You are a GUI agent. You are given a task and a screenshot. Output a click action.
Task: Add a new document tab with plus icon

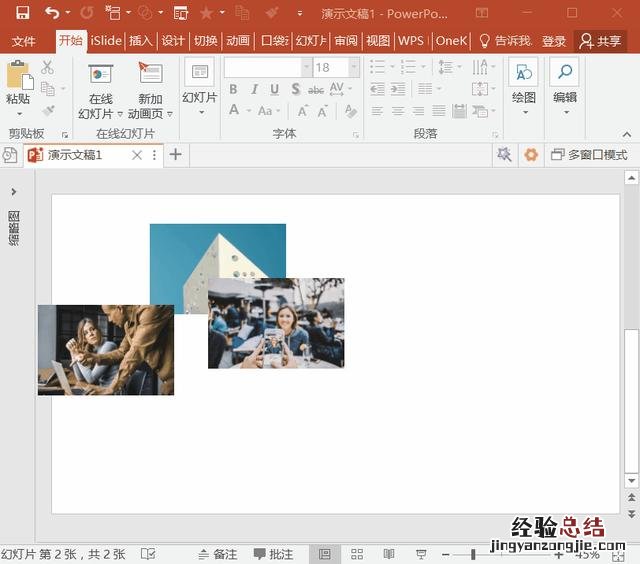(176, 154)
